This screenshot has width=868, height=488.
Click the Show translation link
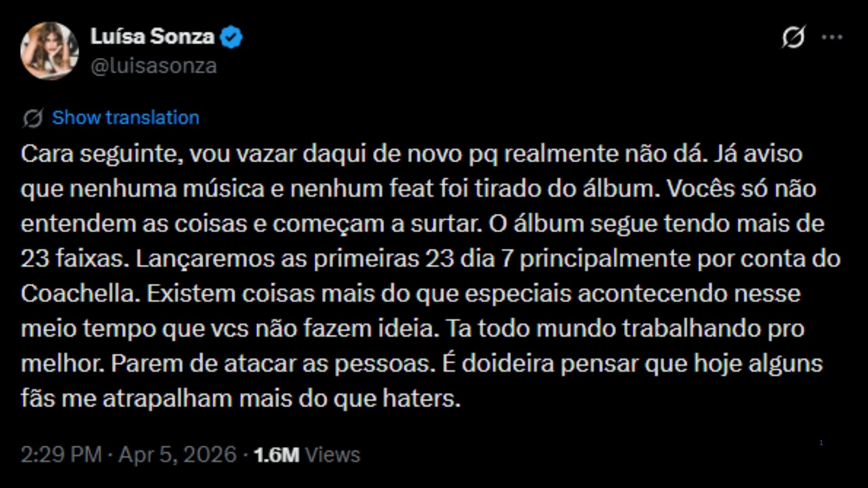pyautogui.click(x=125, y=117)
